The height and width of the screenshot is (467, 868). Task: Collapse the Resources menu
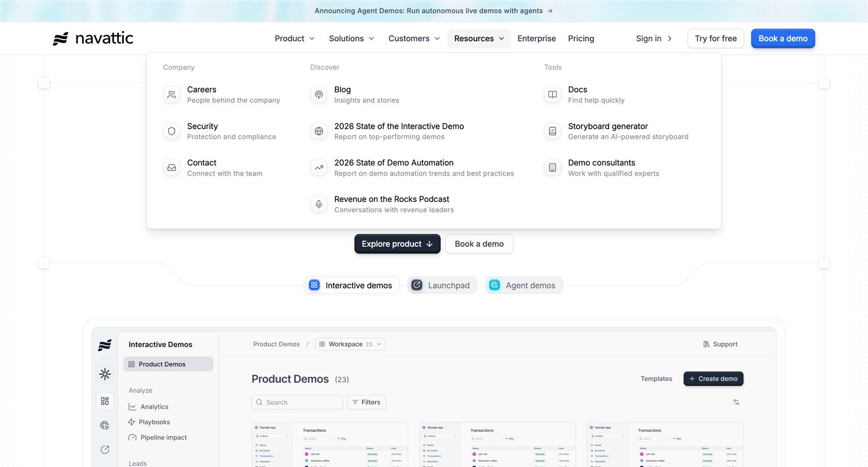click(479, 38)
